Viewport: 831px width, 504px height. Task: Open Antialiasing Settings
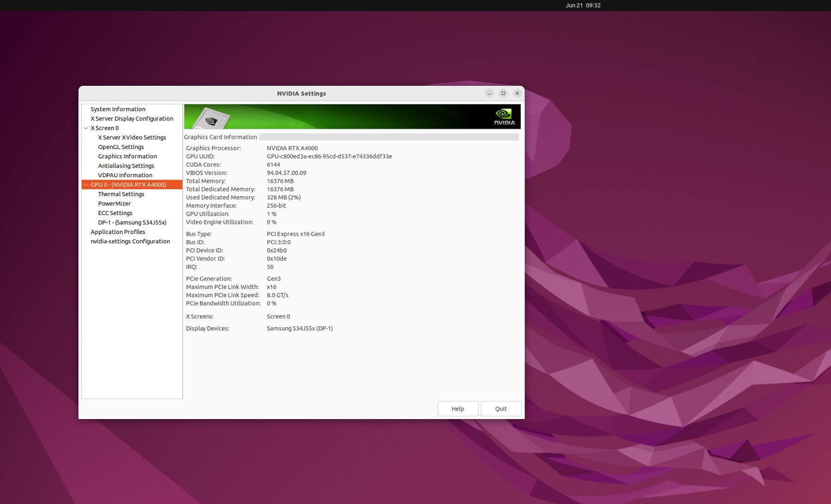(x=126, y=166)
